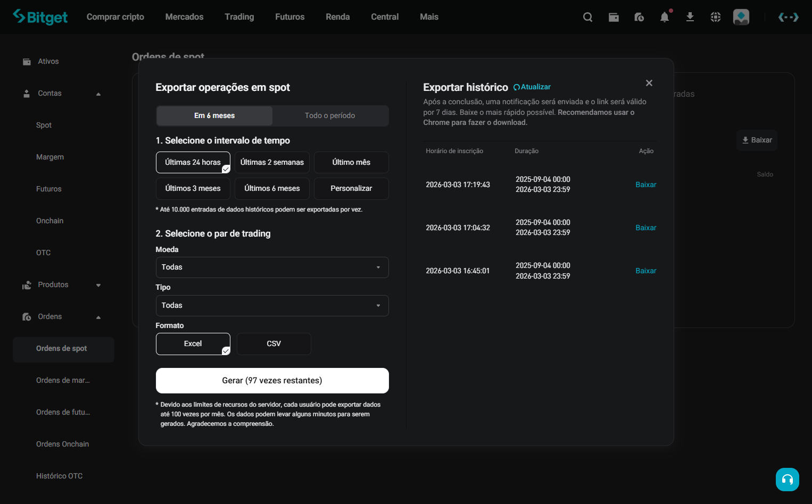Open the order history clock icon
This screenshot has width=812, height=504.
(x=639, y=17)
